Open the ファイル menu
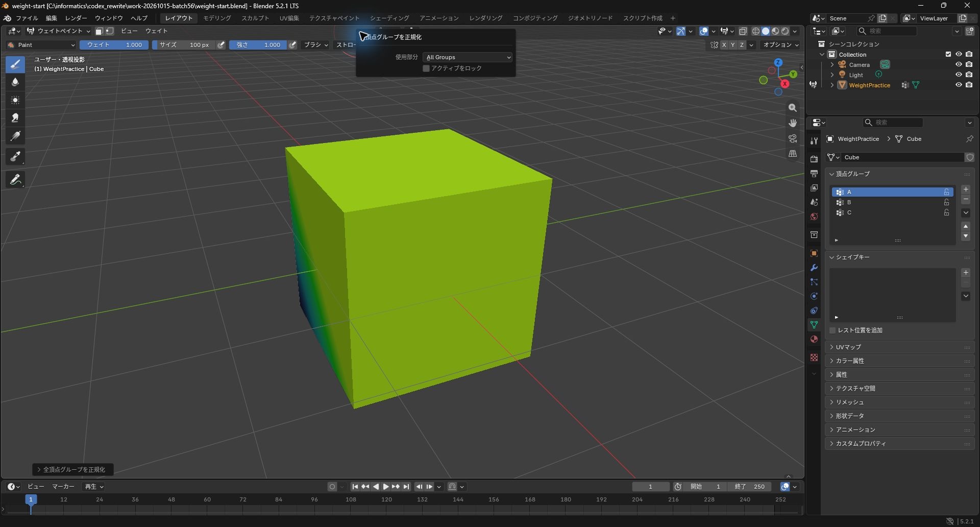 pos(27,18)
